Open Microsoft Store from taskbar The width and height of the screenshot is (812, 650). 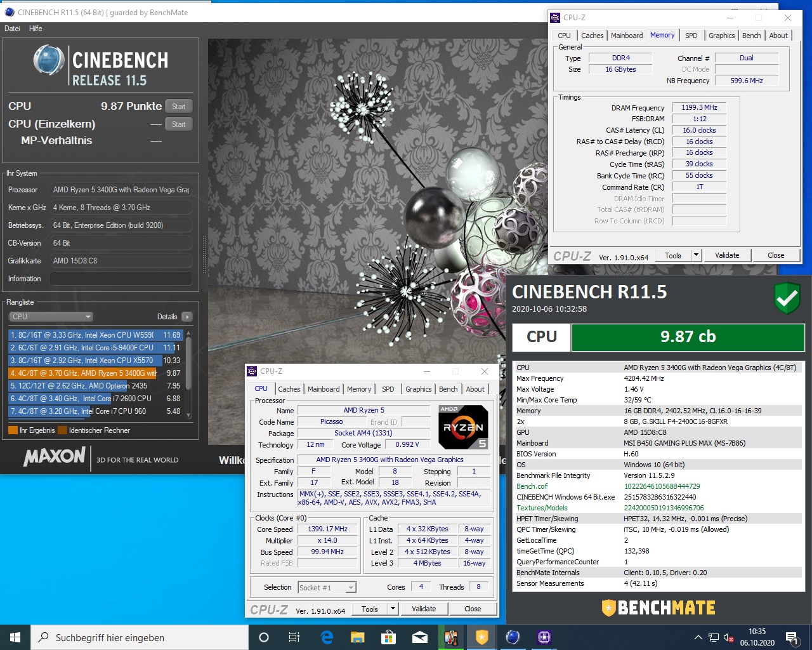coord(388,637)
